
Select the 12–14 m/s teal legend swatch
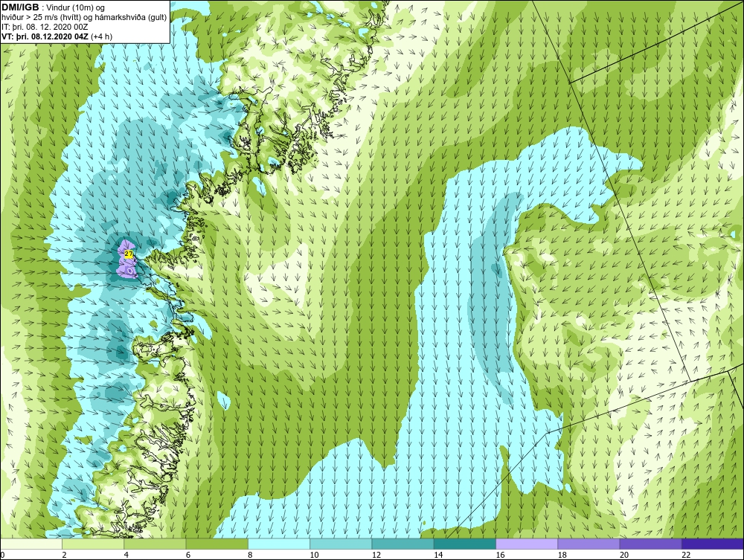pos(403,544)
